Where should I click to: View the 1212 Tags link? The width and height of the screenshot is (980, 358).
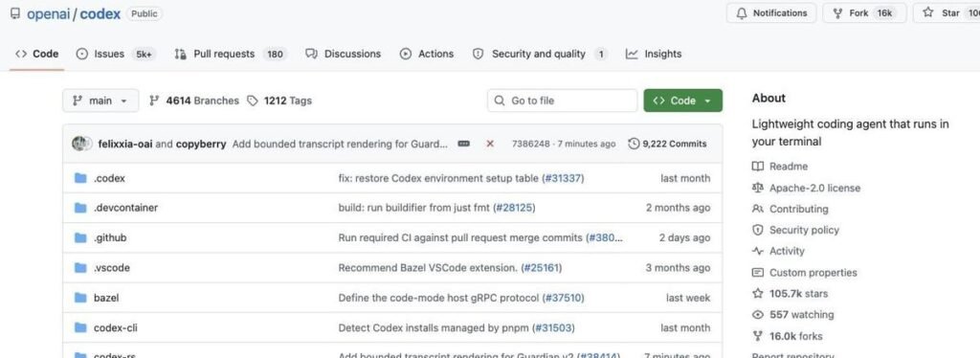click(279, 101)
